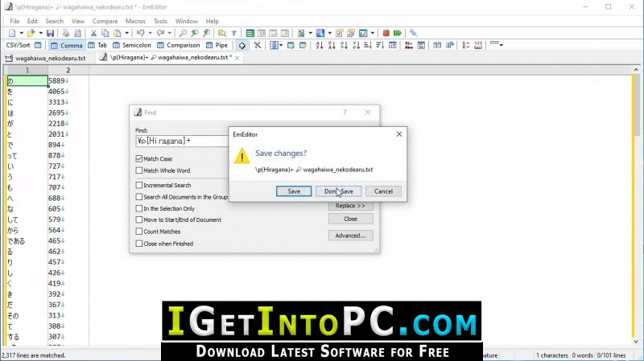Click the 123 numbering icon
This screenshot has height=361, width=644.
[478, 45]
